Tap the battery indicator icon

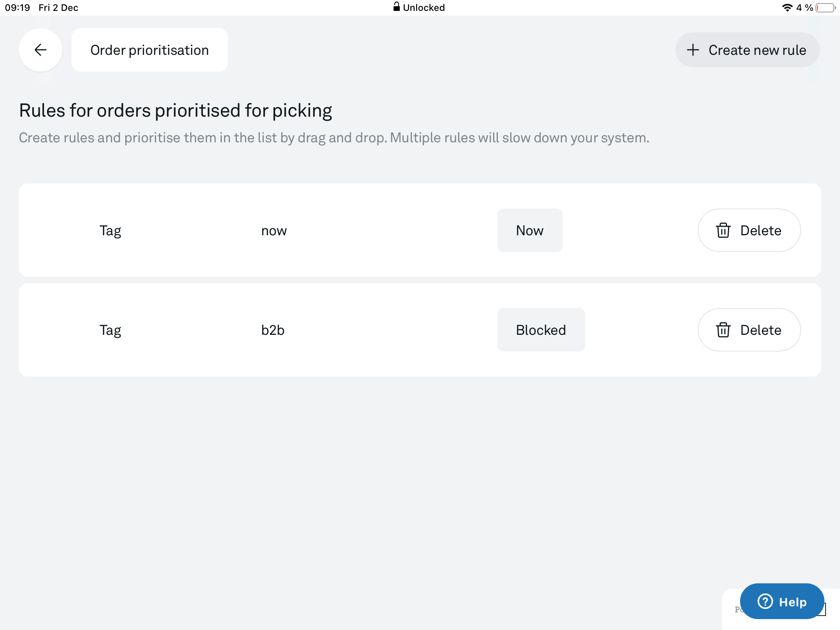pos(826,7)
